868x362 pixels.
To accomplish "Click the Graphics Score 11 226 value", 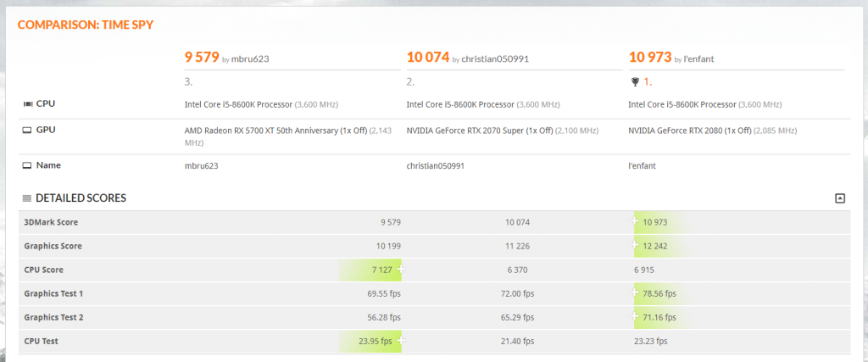I will pos(518,246).
